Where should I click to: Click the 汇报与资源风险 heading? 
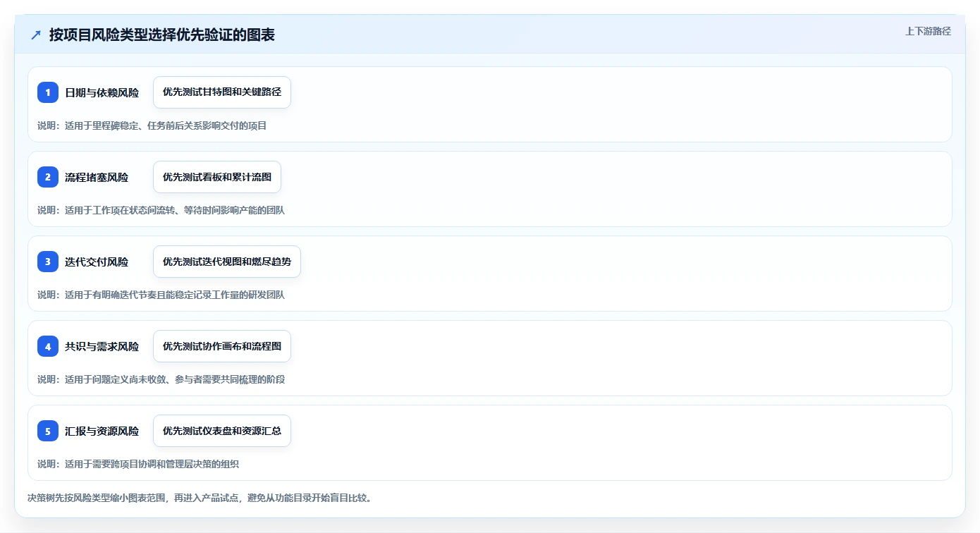(x=102, y=431)
